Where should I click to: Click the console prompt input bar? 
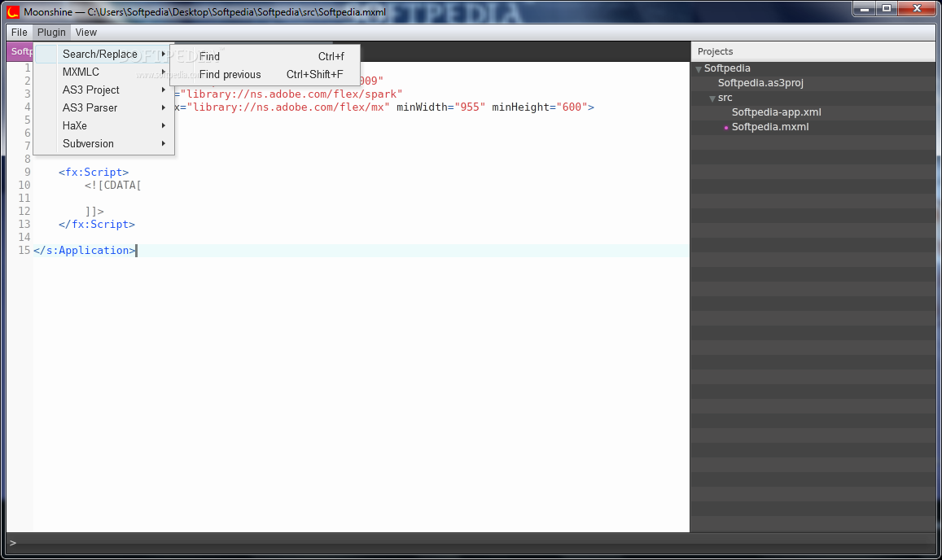point(471,543)
